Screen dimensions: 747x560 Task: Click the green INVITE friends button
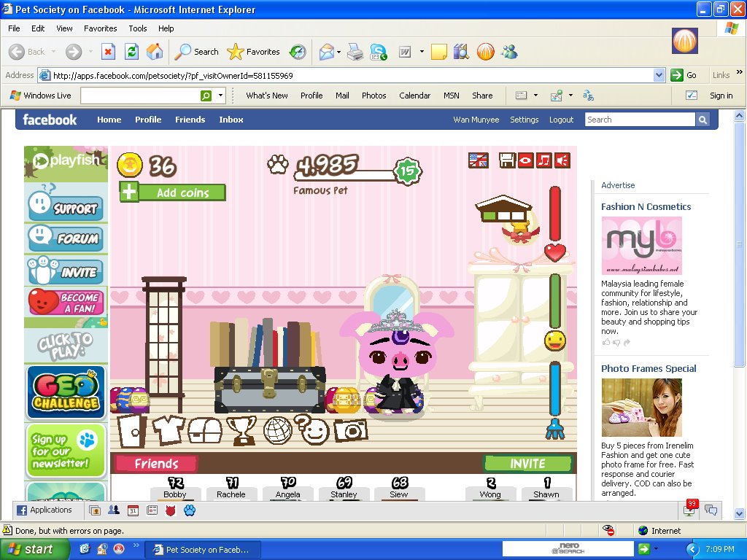[x=528, y=463]
